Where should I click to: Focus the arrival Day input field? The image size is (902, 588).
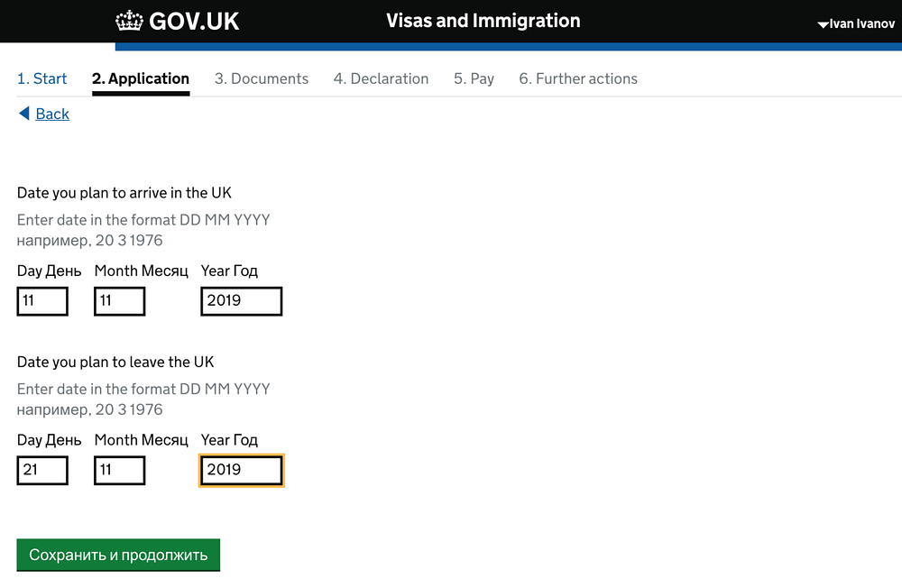42,301
